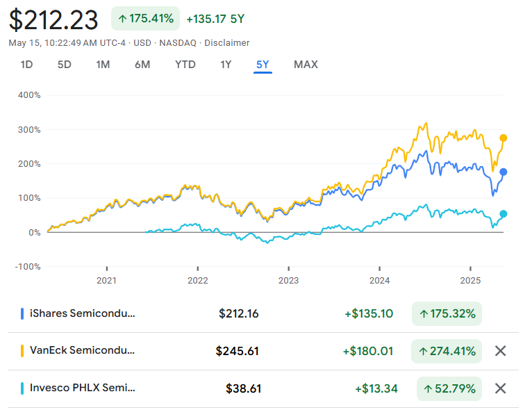Click the +135.17 5Y change text
This screenshot has height=410, width=532.
pyautogui.click(x=215, y=19)
